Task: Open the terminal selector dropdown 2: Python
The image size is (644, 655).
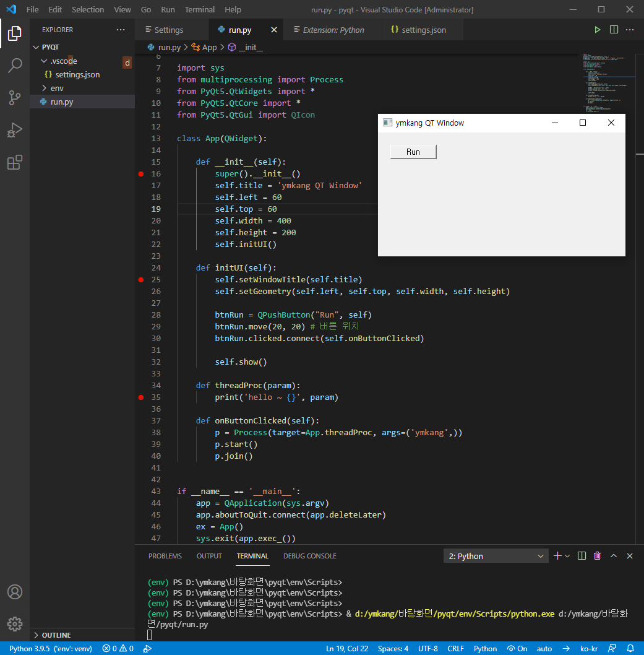Action: [496, 556]
